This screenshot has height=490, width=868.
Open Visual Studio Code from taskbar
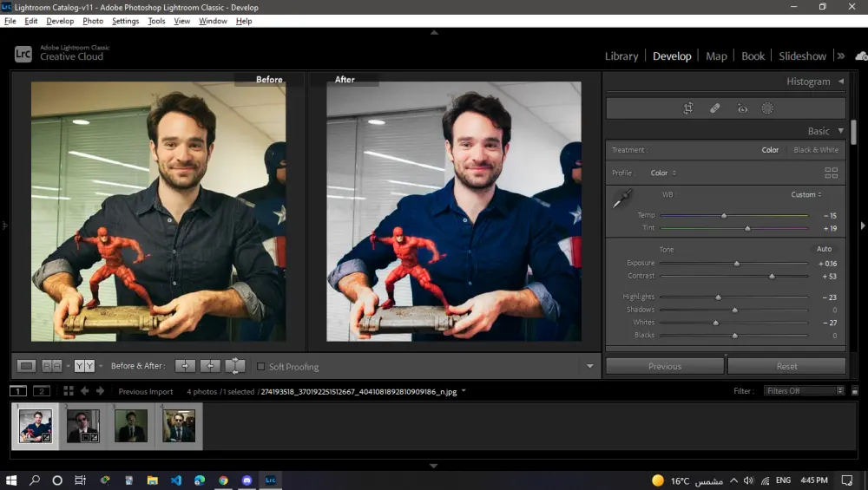tap(176, 480)
